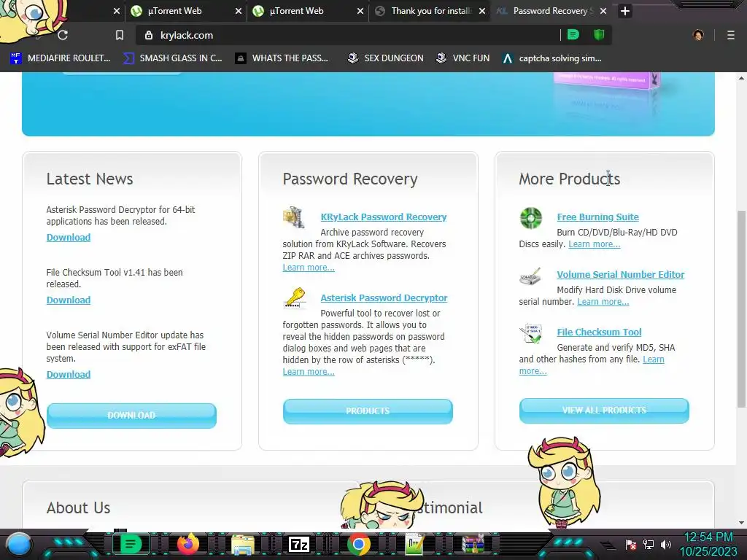Screen dimensions: 747x560
Task: Switch to the Thank you for installing tab
Action: [424, 11]
